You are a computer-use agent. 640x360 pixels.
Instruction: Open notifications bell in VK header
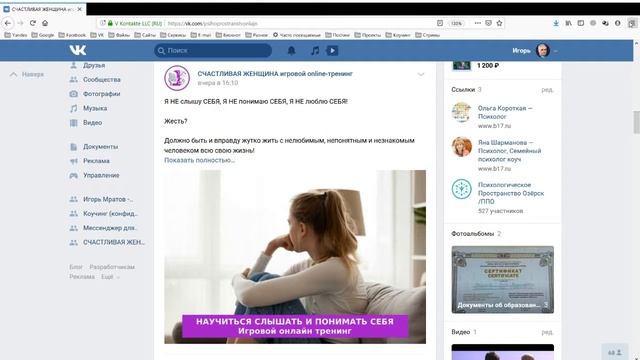point(291,51)
